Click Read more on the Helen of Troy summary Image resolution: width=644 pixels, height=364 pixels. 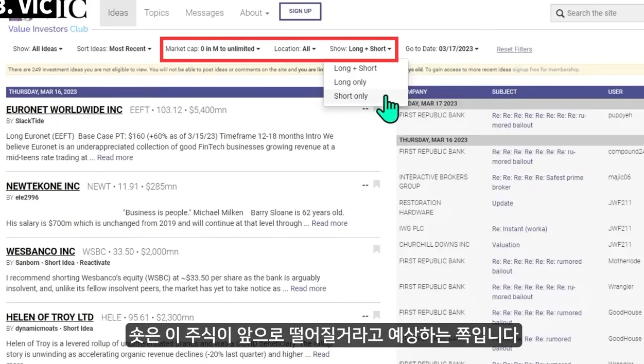click(321, 354)
